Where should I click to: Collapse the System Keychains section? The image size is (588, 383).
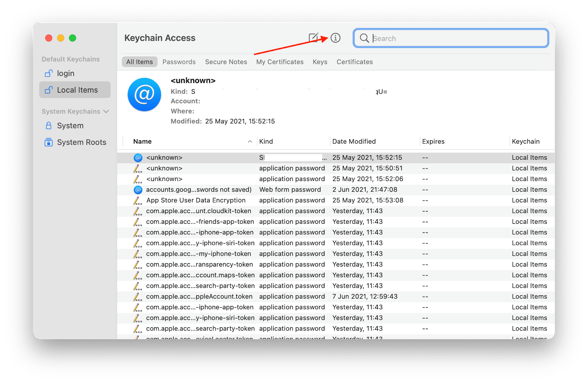[106, 111]
